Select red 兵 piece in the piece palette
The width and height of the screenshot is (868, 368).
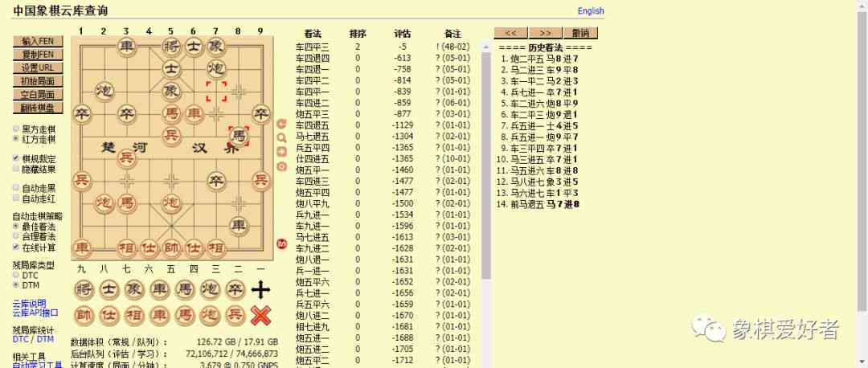click(236, 316)
